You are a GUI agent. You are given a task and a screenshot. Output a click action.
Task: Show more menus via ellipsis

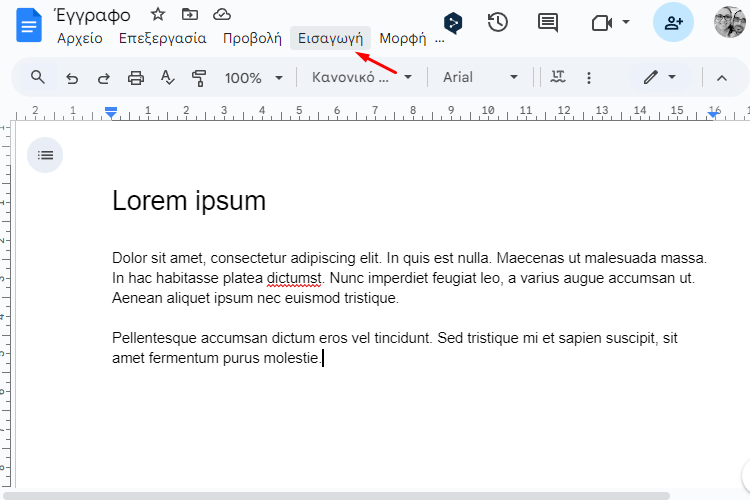pos(440,40)
